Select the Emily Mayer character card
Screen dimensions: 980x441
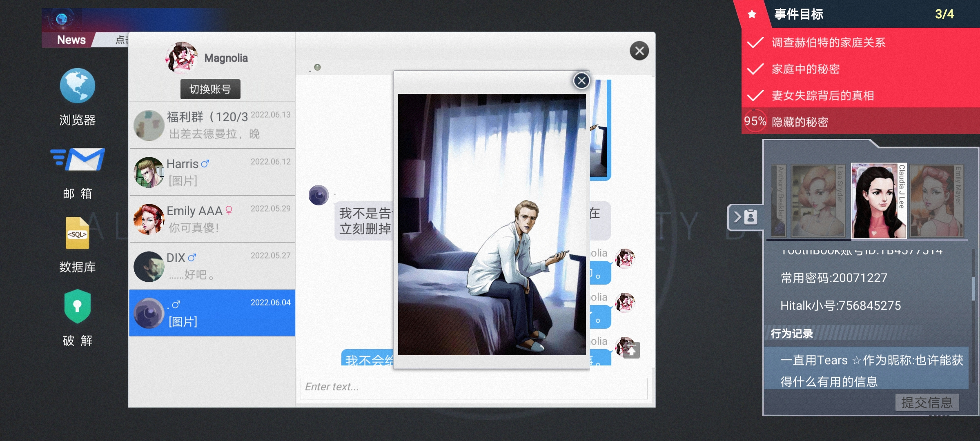(937, 201)
